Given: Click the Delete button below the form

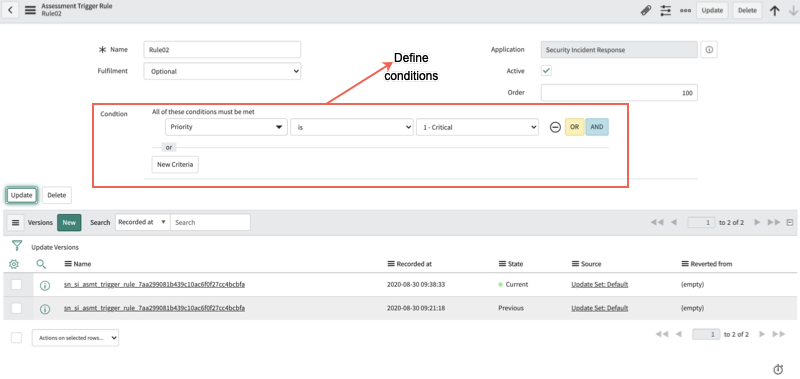Looking at the screenshot, I should (x=57, y=195).
